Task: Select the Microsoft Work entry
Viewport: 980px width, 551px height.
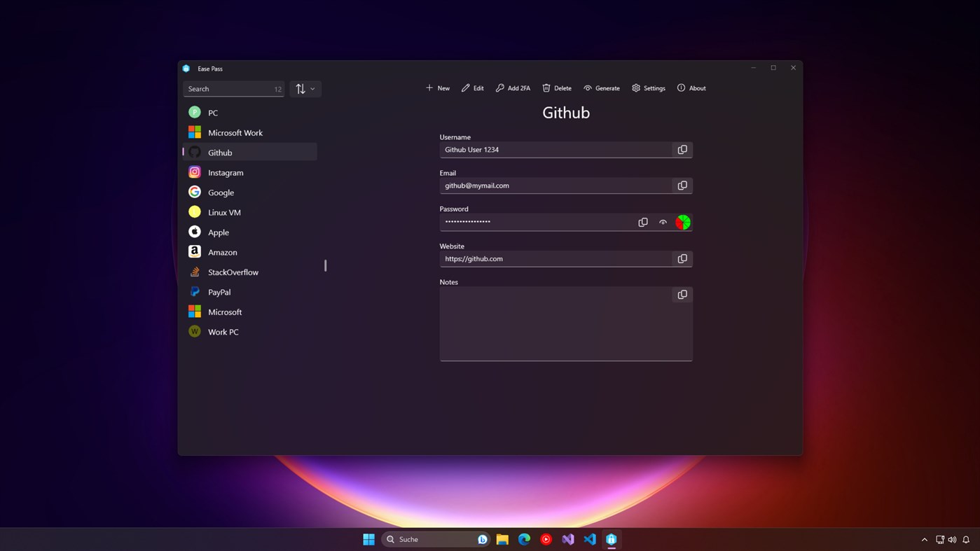Action: [x=250, y=132]
